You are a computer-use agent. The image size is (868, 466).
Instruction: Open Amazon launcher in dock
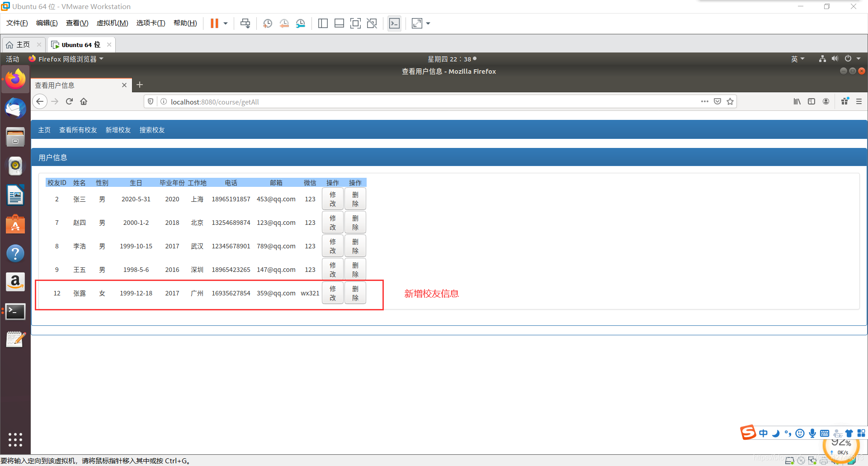click(15, 282)
